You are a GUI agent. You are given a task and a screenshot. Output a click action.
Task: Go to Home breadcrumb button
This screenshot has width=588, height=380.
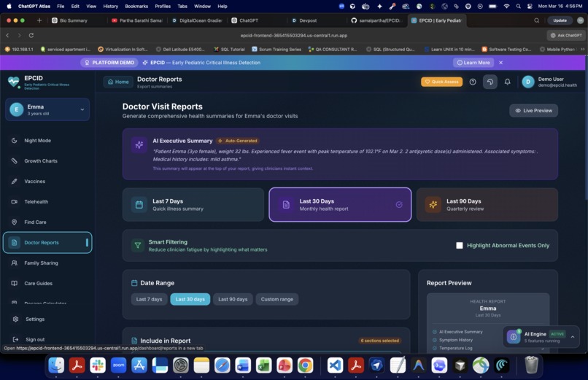118,82
